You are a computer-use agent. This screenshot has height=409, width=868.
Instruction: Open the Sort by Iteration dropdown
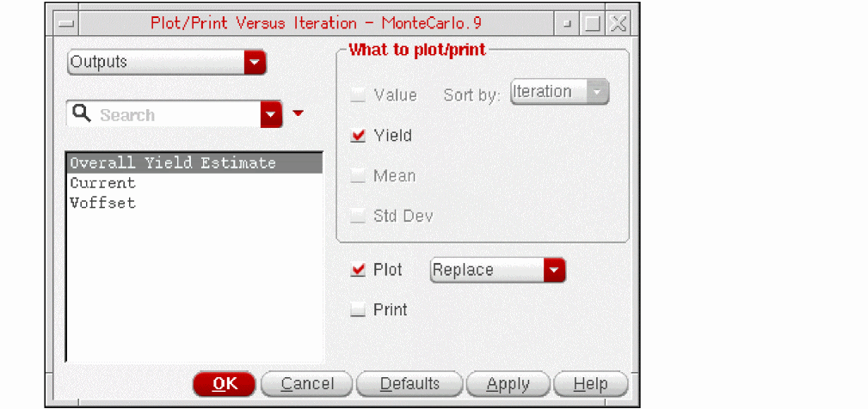[559, 91]
